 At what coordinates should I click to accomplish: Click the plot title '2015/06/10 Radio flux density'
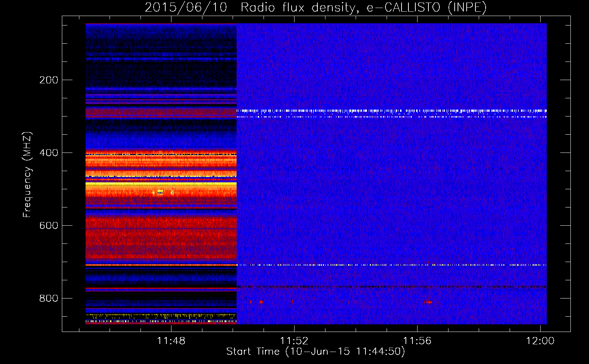316,8
